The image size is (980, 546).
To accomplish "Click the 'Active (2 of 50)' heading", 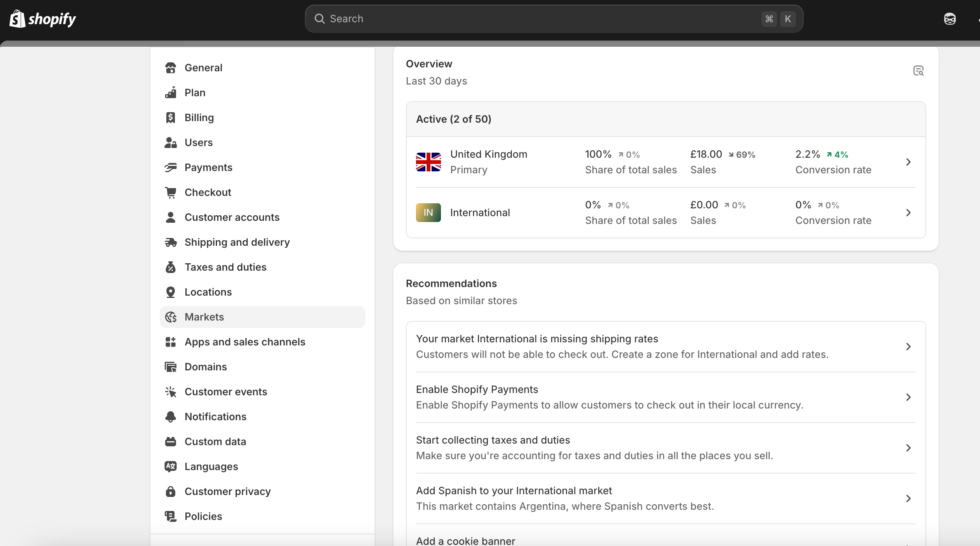I will [453, 119].
